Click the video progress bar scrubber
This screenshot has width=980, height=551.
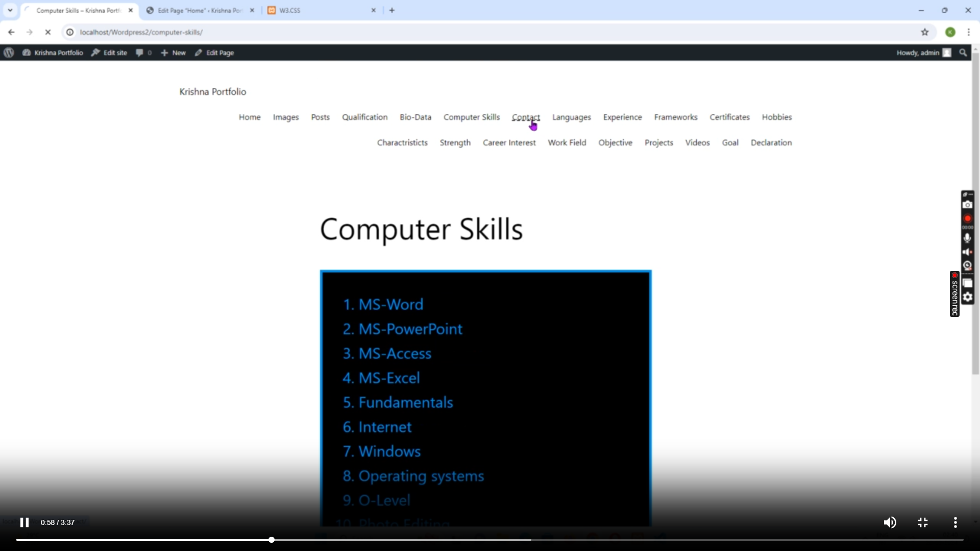coord(272,540)
